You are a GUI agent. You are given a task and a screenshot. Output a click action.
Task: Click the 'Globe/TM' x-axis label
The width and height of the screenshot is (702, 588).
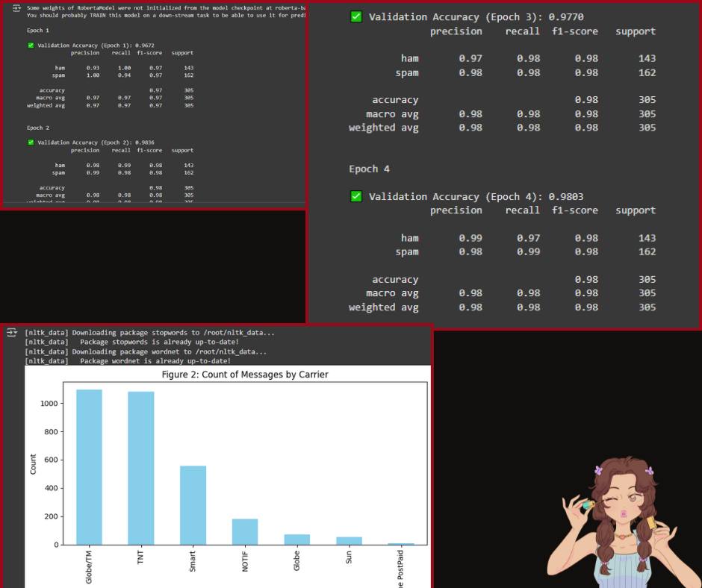point(89,567)
